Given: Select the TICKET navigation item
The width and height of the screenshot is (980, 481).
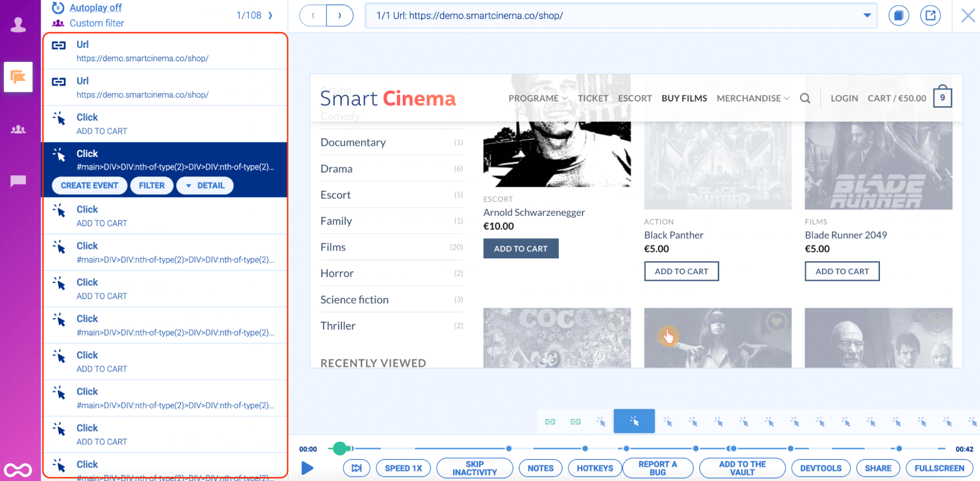Looking at the screenshot, I should 593,98.
